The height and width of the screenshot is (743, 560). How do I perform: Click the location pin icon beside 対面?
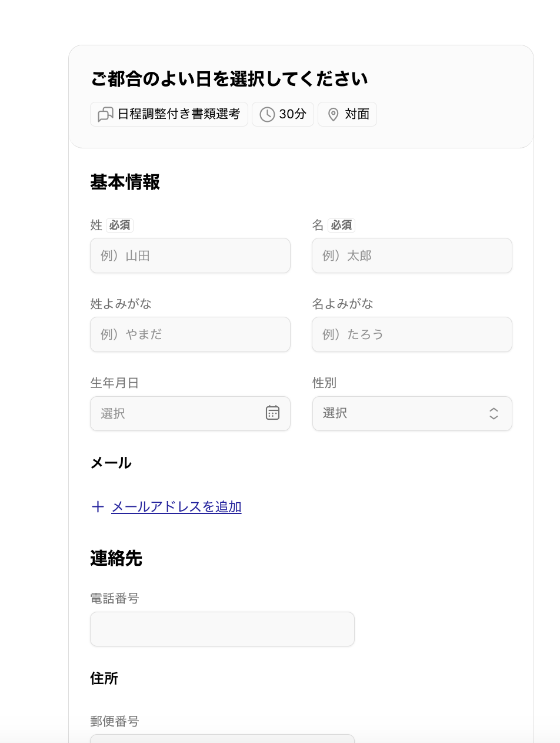[333, 114]
